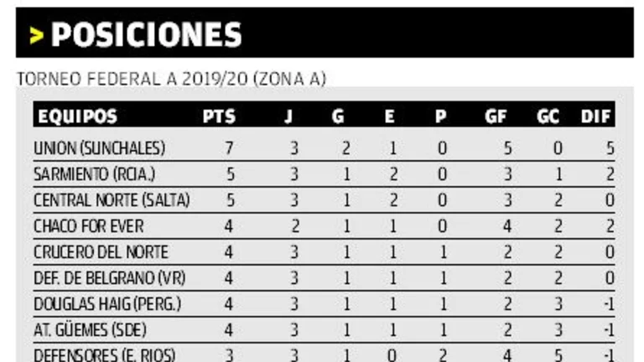The width and height of the screenshot is (644, 362).
Task: Open Defensores (E. Rios) team row
Action: click(x=324, y=353)
